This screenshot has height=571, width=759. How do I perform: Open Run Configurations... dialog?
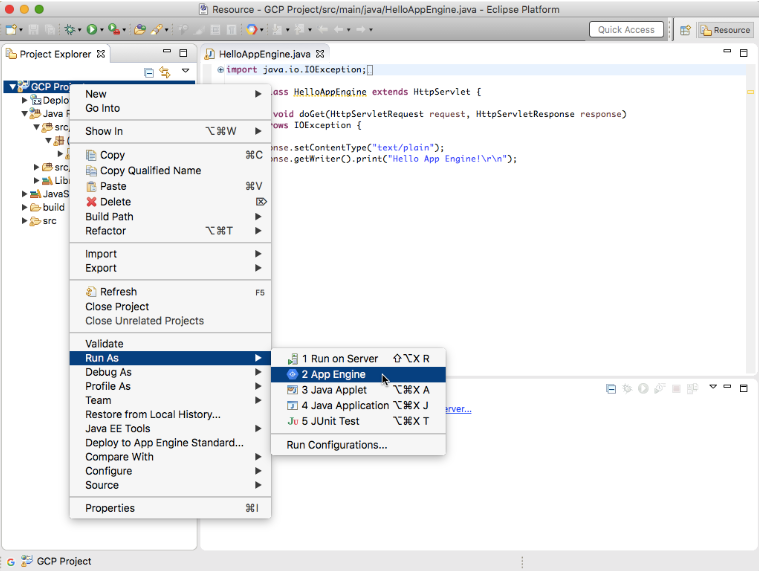(x=336, y=445)
